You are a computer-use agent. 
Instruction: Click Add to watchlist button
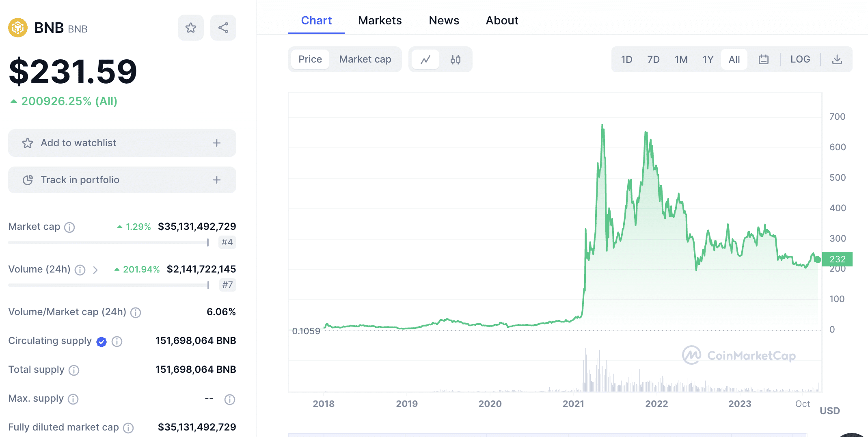(x=122, y=143)
